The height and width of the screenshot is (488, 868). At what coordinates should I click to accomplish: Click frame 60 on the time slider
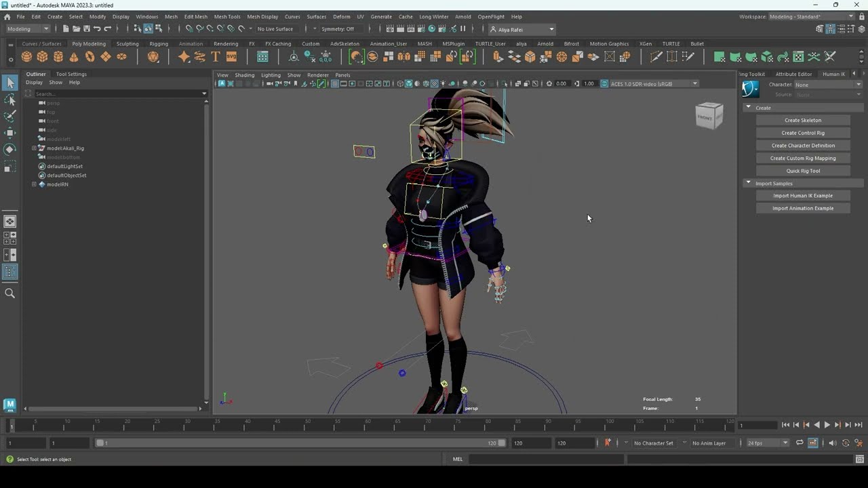pos(367,426)
